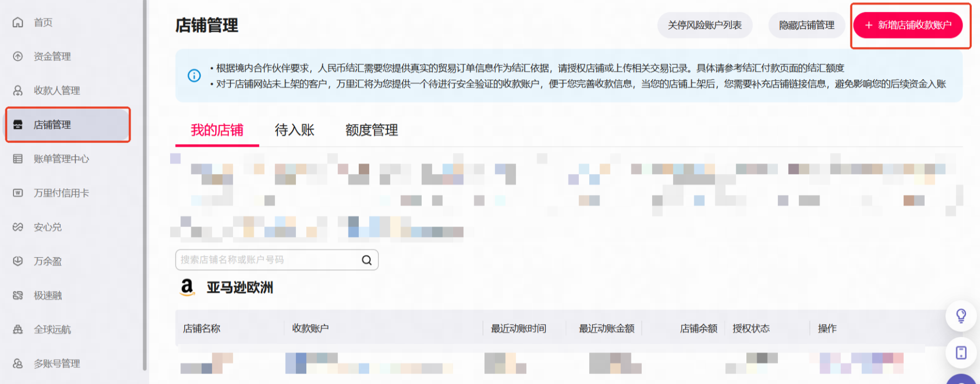Click 店铺名称 column header
The height and width of the screenshot is (384, 980).
(202, 329)
